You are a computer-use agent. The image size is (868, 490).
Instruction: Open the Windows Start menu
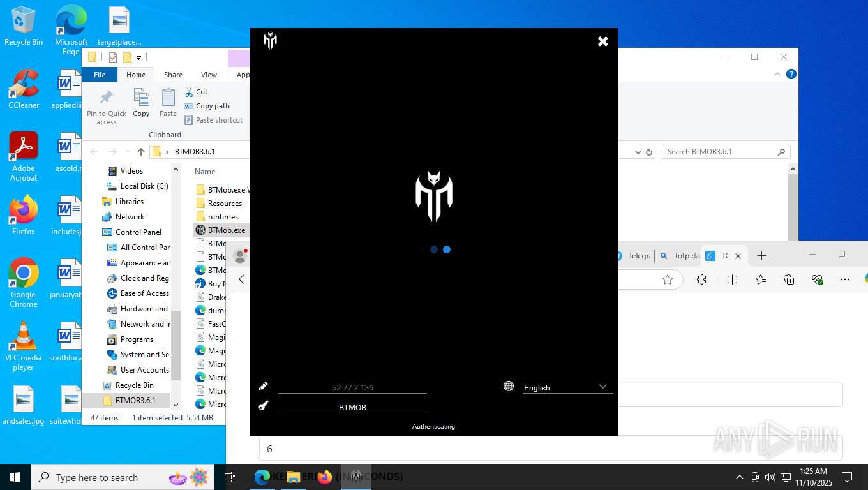(x=15, y=477)
